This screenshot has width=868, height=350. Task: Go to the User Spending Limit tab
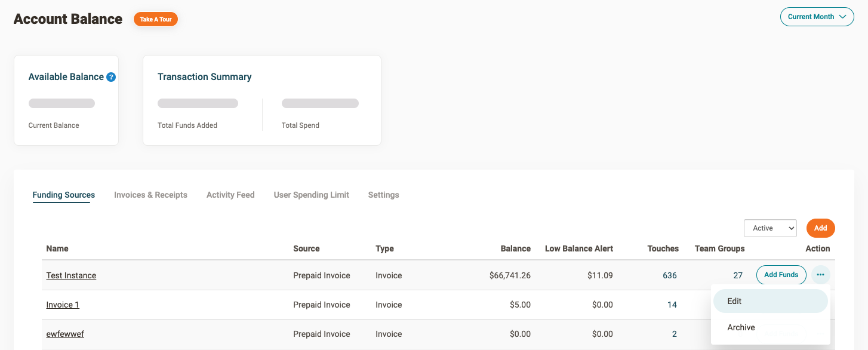pos(311,195)
